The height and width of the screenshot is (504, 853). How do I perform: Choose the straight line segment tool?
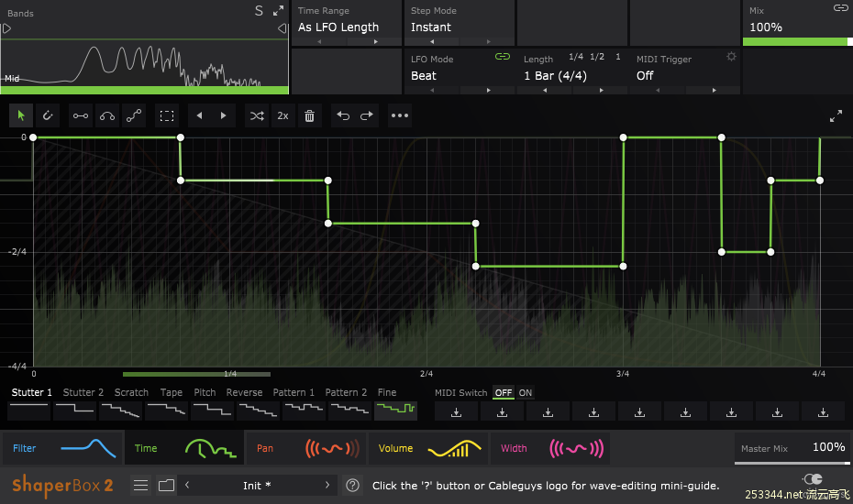coord(81,115)
